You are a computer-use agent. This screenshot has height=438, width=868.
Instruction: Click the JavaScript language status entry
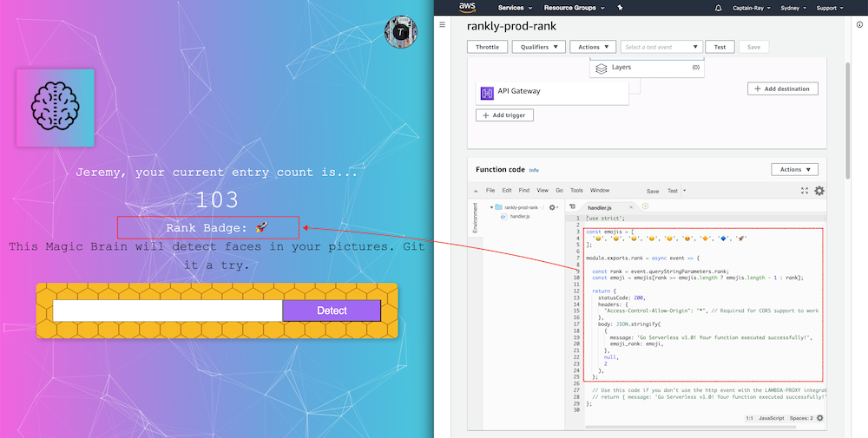pyautogui.click(x=771, y=418)
